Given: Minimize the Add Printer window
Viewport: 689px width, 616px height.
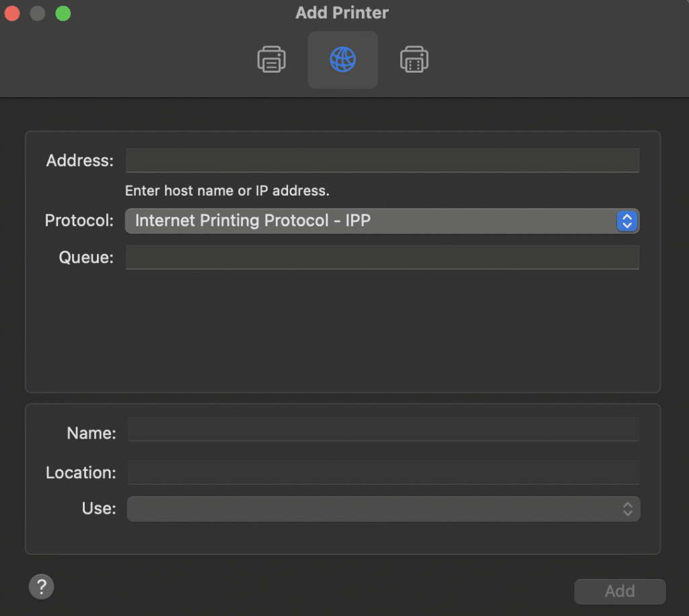Looking at the screenshot, I should tap(38, 13).
